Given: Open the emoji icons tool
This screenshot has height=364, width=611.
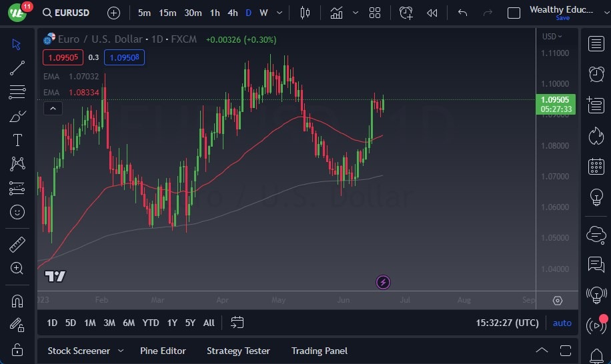Looking at the screenshot, I should pos(17,212).
